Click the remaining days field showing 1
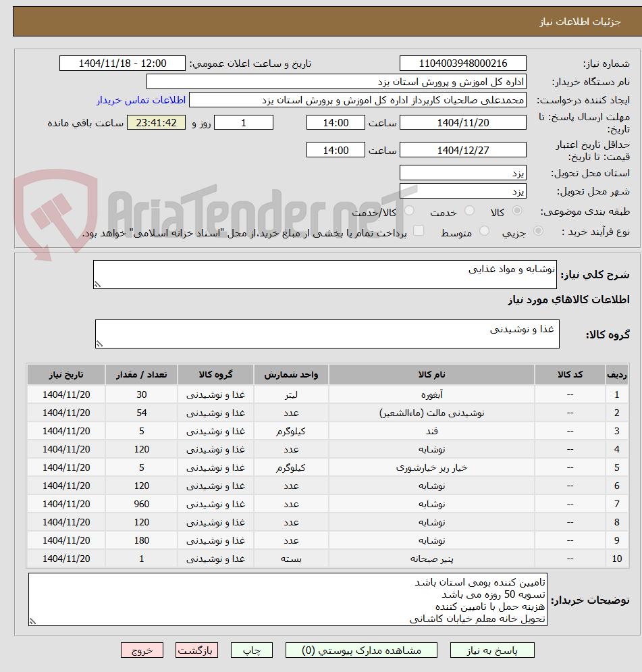Screen dimensions: 642x672 pyautogui.click(x=244, y=122)
